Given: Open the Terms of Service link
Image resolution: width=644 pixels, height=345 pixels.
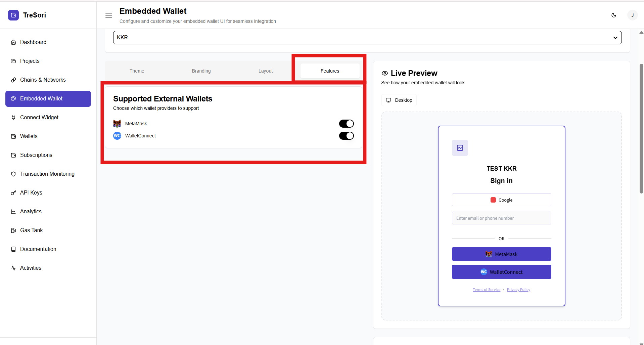Looking at the screenshot, I should click(x=487, y=290).
